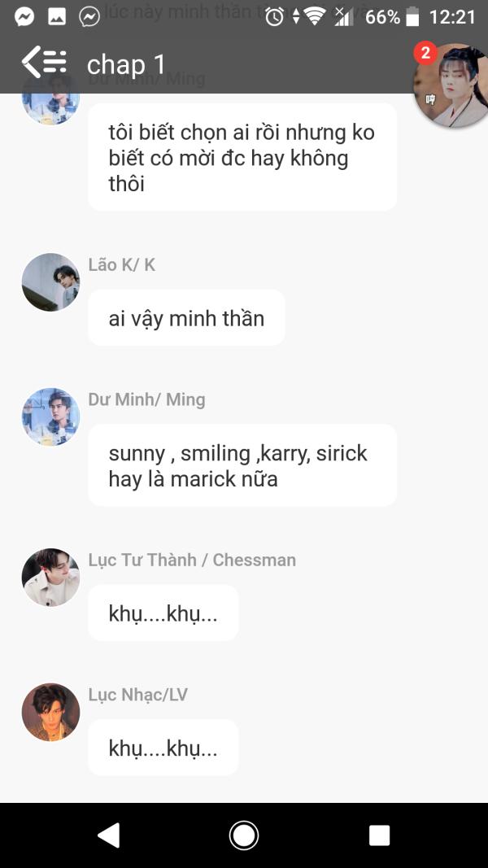Image resolution: width=488 pixels, height=868 pixels.
Task: Tap the 'ai vậy minh thần' message bubble
Action: point(186,318)
